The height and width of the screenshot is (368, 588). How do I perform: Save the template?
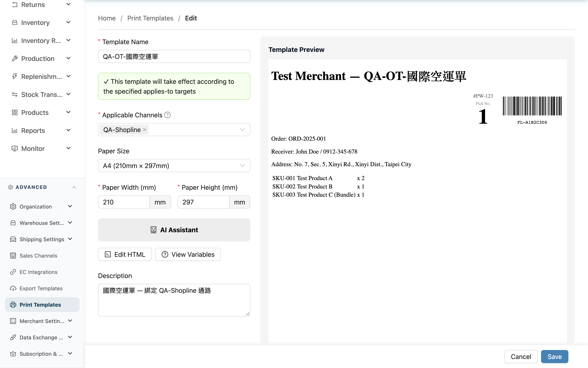(x=555, y=357)
